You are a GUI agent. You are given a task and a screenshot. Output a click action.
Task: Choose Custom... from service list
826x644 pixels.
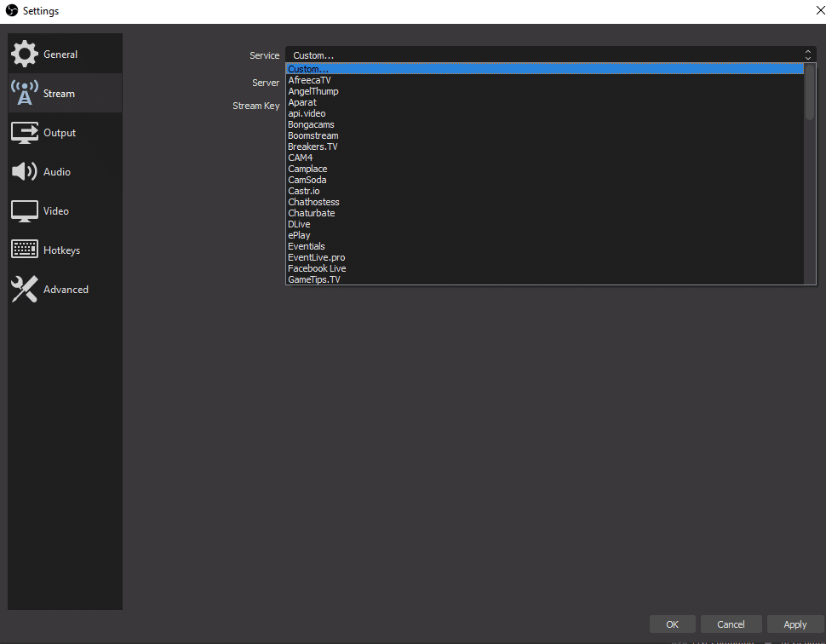tap(545, 69)
